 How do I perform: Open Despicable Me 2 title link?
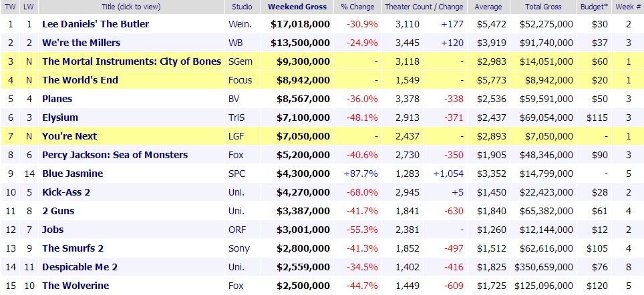click(80, 267)
